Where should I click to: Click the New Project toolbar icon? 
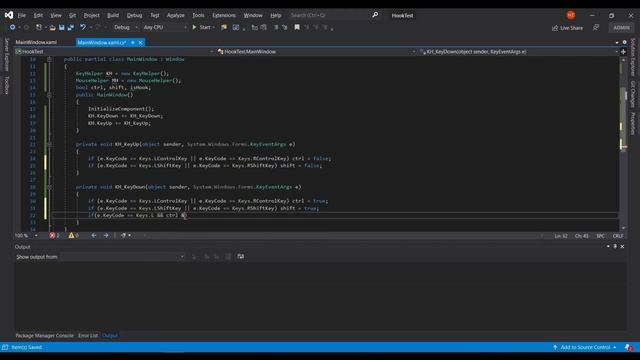[x=39, y=27]
